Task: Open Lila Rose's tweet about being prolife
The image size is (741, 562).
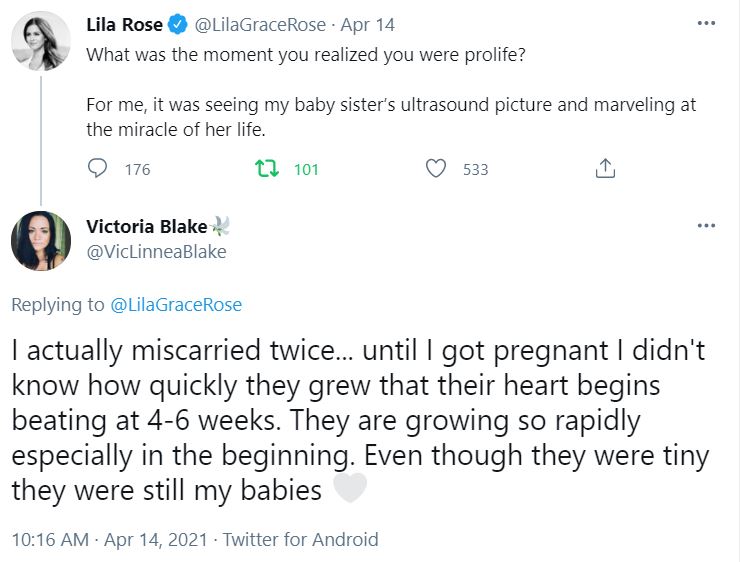Action: [x=390, y=104]
